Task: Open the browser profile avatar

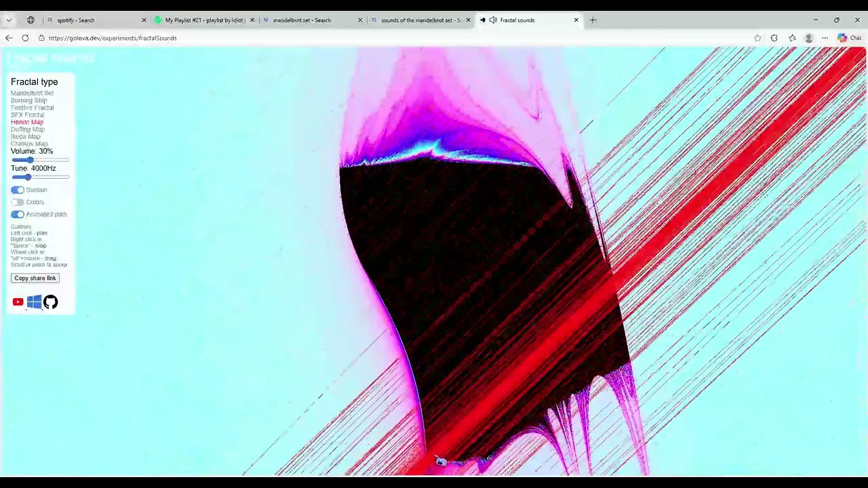Action: (808, 38)
